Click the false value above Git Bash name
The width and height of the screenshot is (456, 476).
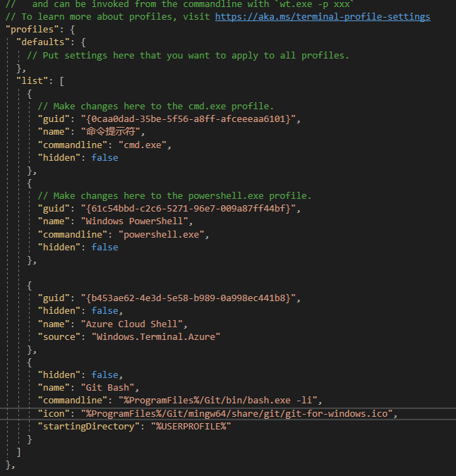(x=104, y=375)
